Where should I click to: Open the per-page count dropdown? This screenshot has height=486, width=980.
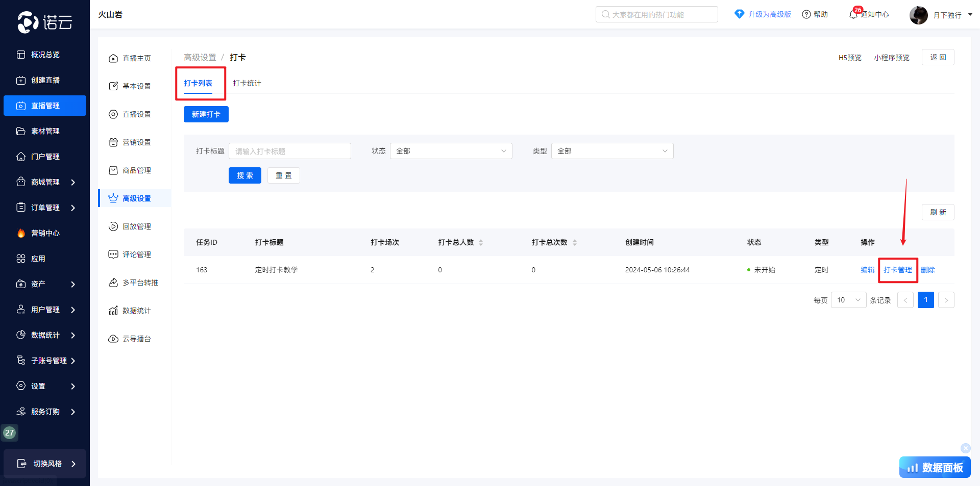(848, 300)
